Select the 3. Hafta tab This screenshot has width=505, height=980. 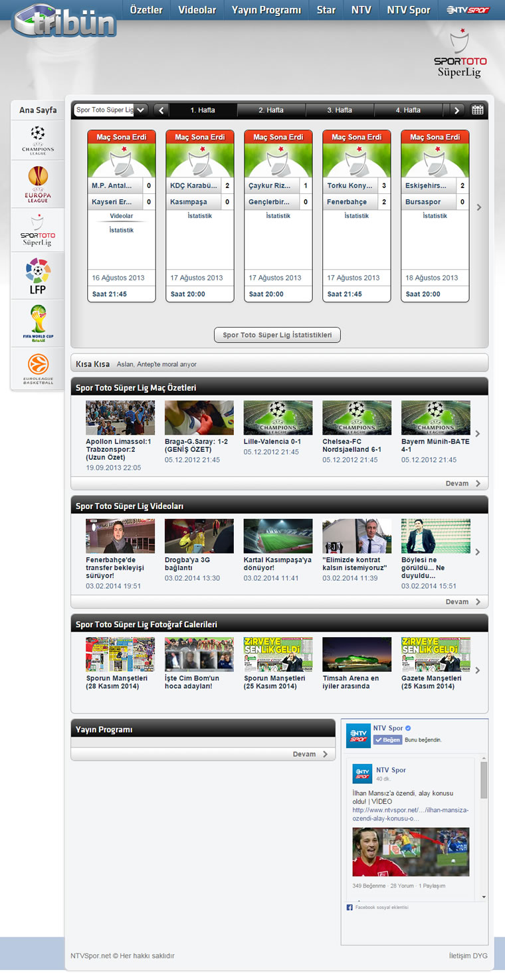pyautogui.click(x=340, y=110)
